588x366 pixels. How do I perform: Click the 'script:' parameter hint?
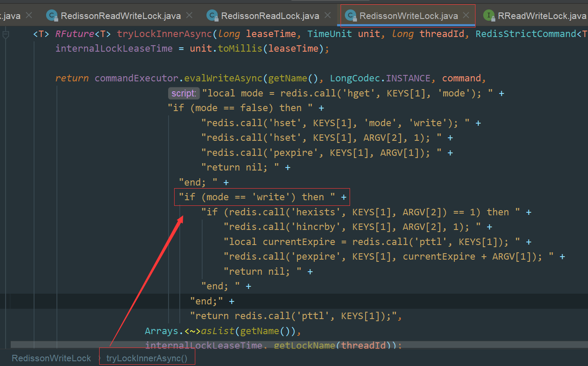tap(184, 93)
